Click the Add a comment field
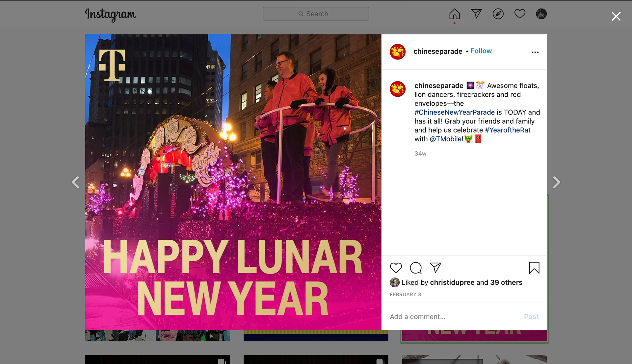 pos(454,317)
